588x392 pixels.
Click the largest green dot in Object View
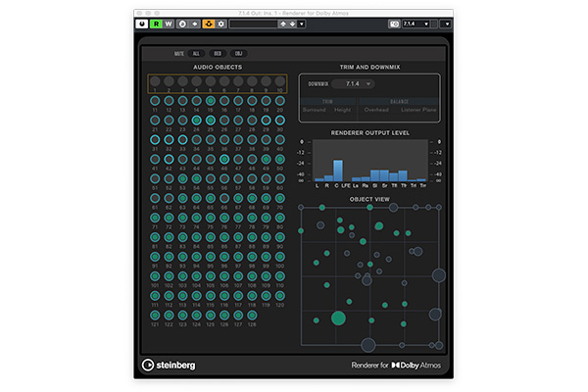click(338, 318)
